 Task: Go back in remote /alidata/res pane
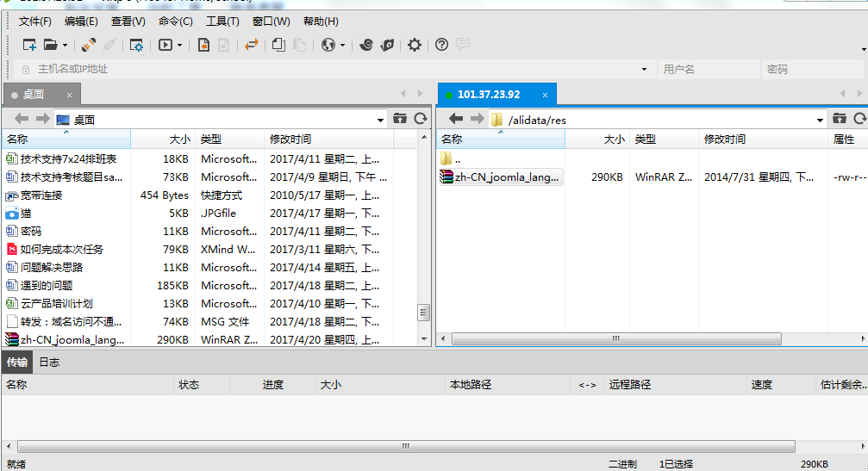click(x=456, y=119)
